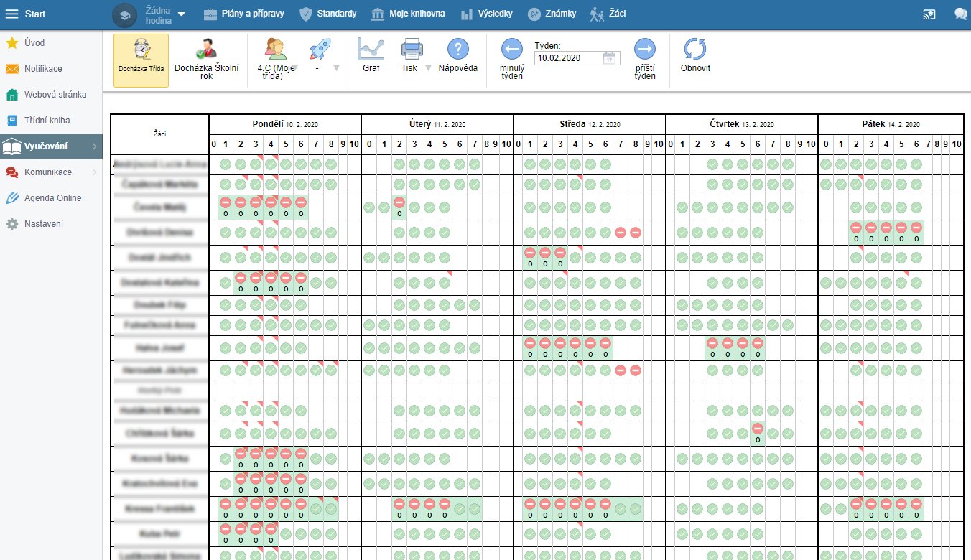
Task: Open chat messages icon in top bar
Action: (960, 14)
